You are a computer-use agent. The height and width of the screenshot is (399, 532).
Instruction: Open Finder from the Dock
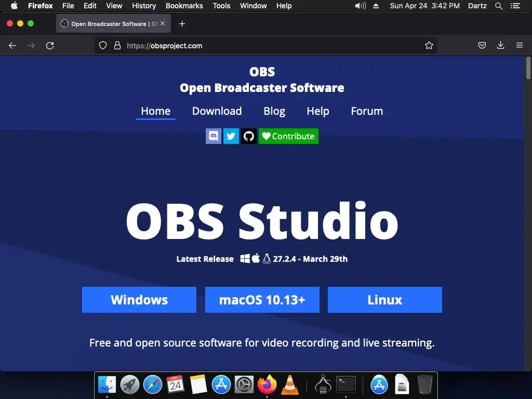(107, 385)
